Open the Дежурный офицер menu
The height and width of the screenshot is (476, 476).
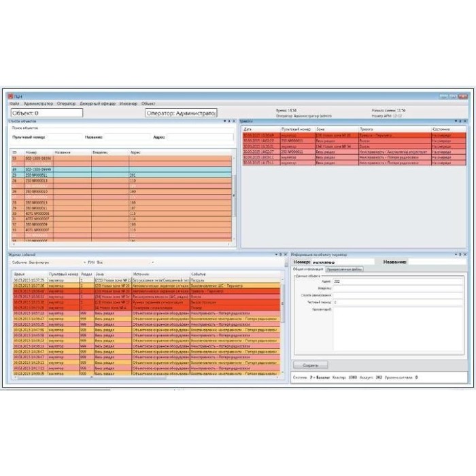97,103
